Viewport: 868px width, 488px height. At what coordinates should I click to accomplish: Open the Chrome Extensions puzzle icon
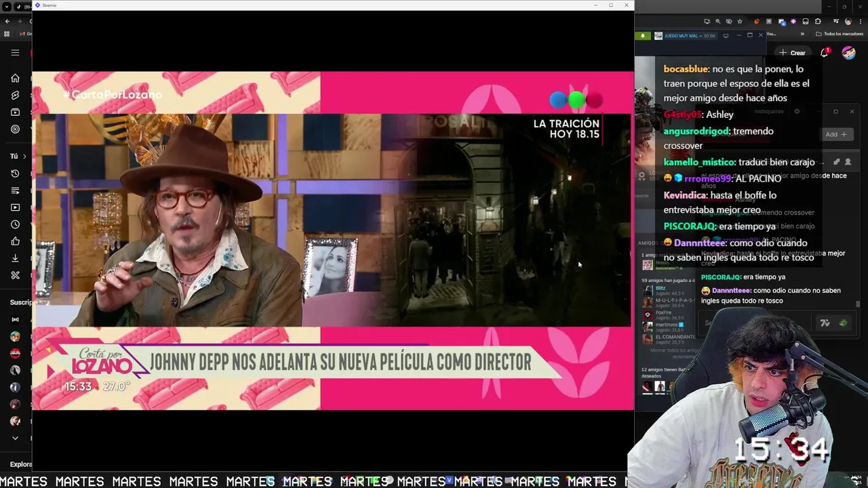[818, 22]
